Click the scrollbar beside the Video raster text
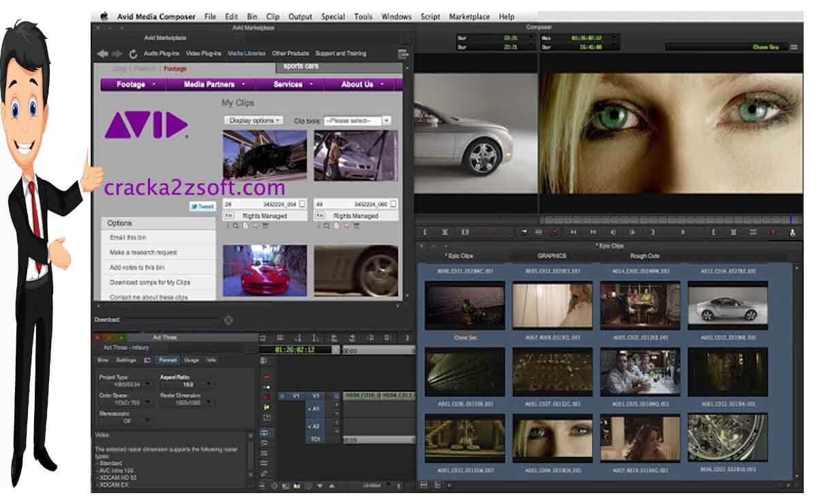The height and width of the screenshot is (504, 818). point(251,456)
